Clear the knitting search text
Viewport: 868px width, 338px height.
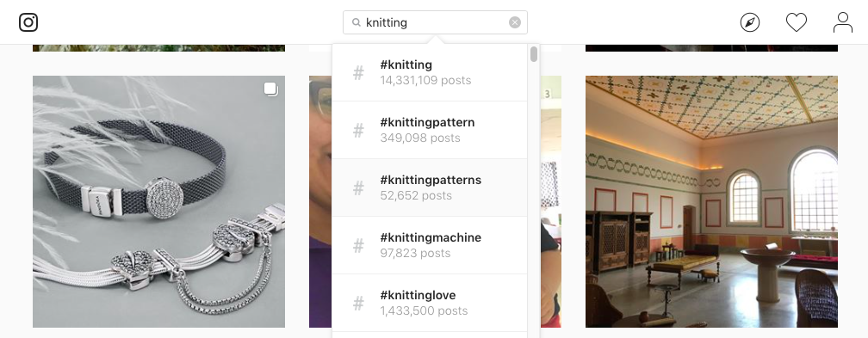click(x=515, y=22)
